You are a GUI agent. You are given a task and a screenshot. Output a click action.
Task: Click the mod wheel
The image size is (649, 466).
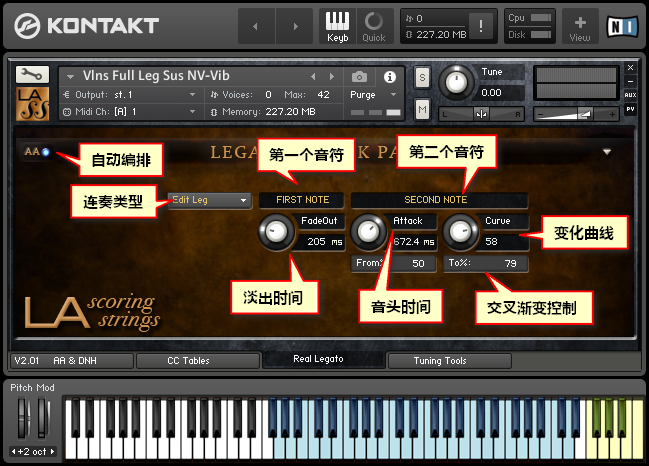(43, 417)
